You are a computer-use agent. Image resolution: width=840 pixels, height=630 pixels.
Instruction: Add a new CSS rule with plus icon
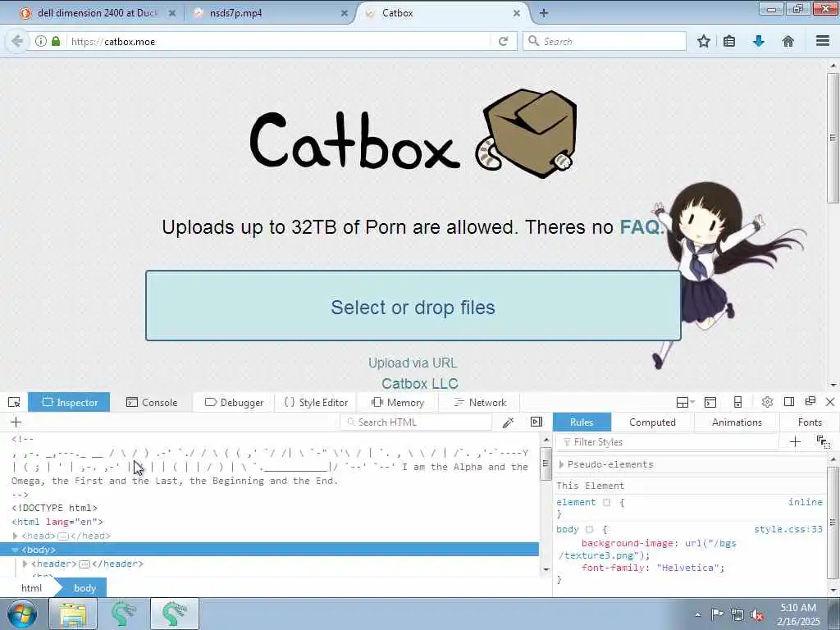(795, 441)
